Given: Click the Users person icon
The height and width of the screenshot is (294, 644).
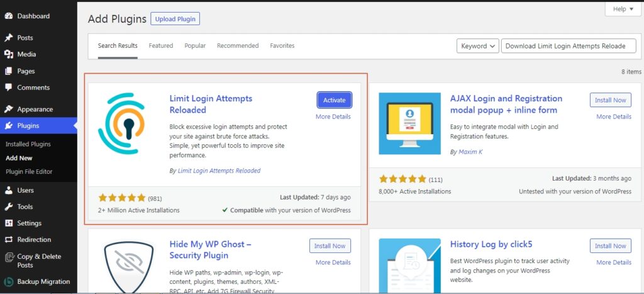Looking at the screenshot, I should [9, 190].
